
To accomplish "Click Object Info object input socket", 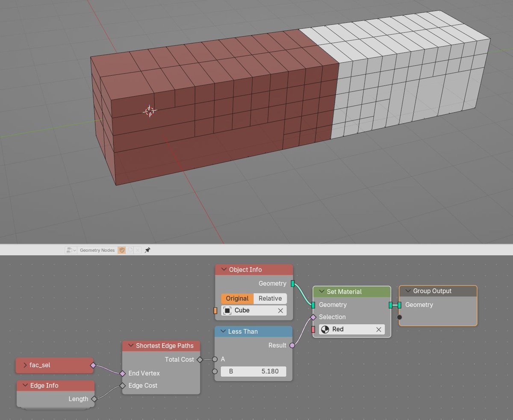I will (x=215, y=311).
